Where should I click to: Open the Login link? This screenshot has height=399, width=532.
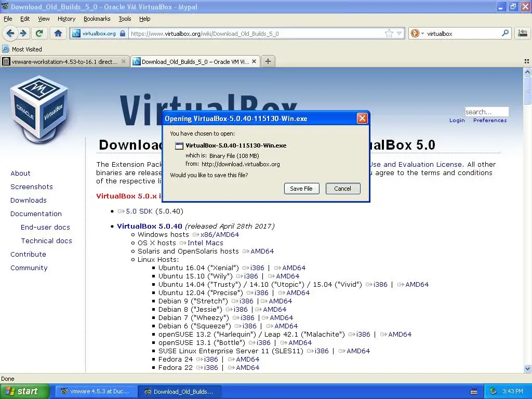(x=457, y=121)
